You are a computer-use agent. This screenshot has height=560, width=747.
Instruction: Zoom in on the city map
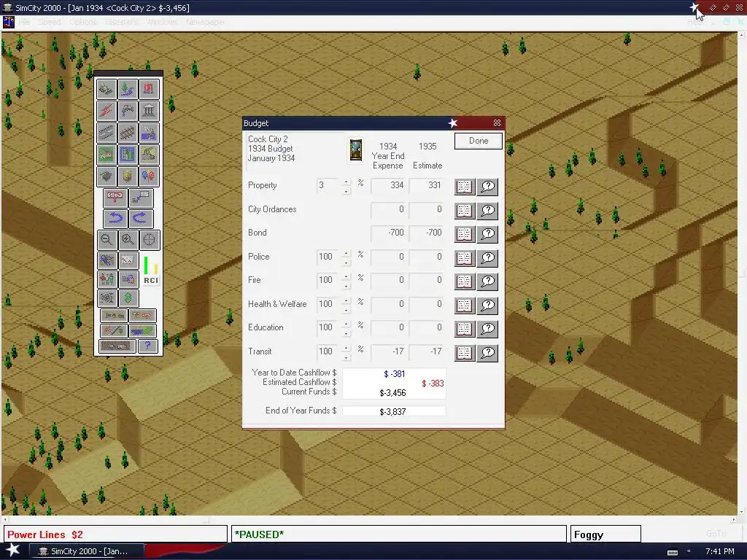pyautogui.click(x=128, y=240)
